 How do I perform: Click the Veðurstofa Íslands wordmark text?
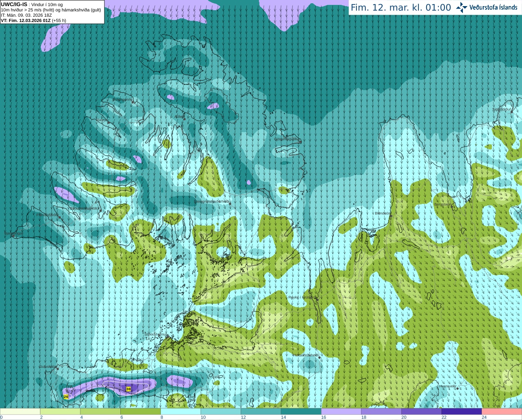pyautogui.click(x=493, y=7)
